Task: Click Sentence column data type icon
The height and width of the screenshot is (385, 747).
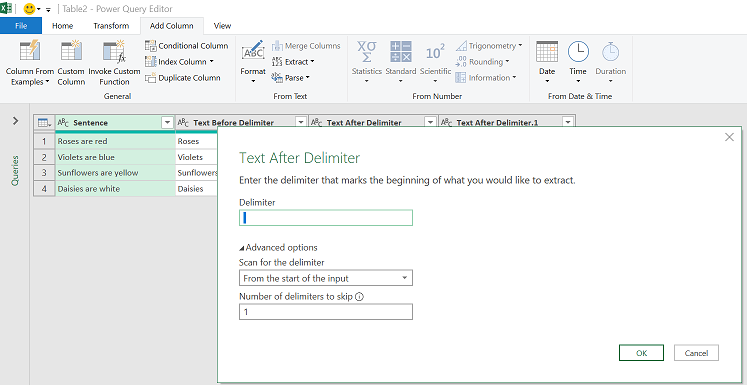Action: coord(63,123)
